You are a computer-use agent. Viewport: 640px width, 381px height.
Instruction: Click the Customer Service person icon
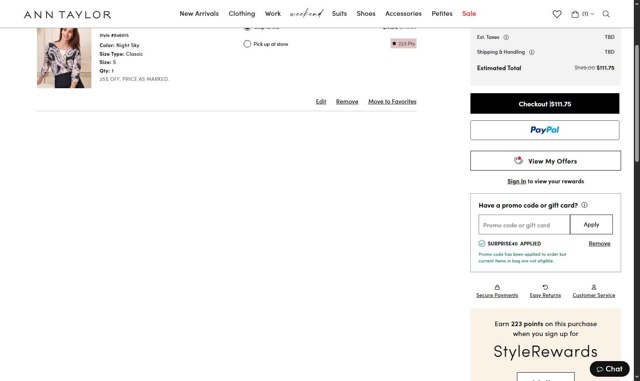tap(593, 287)
